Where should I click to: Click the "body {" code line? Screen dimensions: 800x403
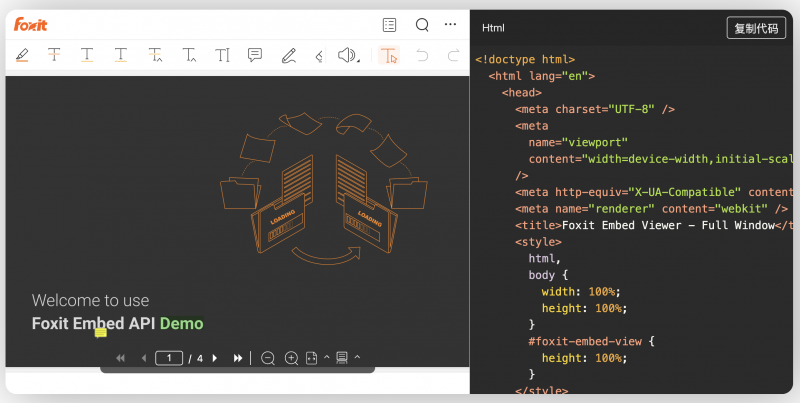[x=548, y=275]
